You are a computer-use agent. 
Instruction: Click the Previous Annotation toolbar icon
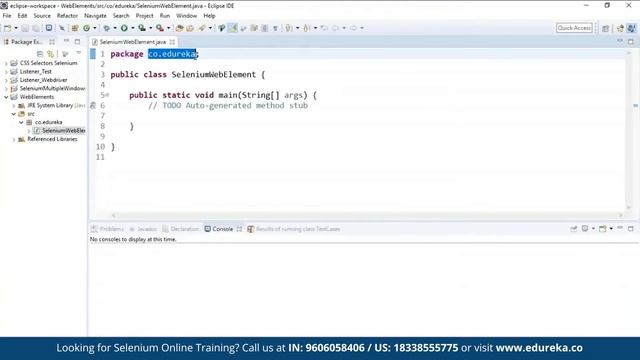point(307,28)
